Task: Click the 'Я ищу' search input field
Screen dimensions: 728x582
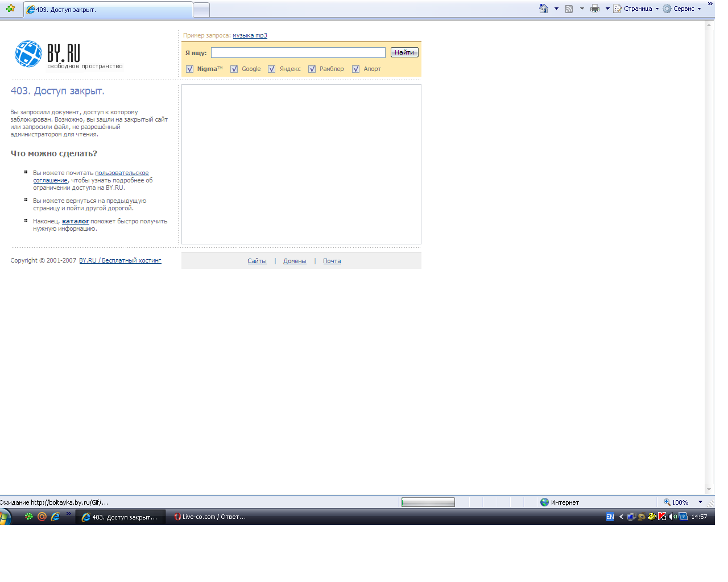Action: [298, 53]
